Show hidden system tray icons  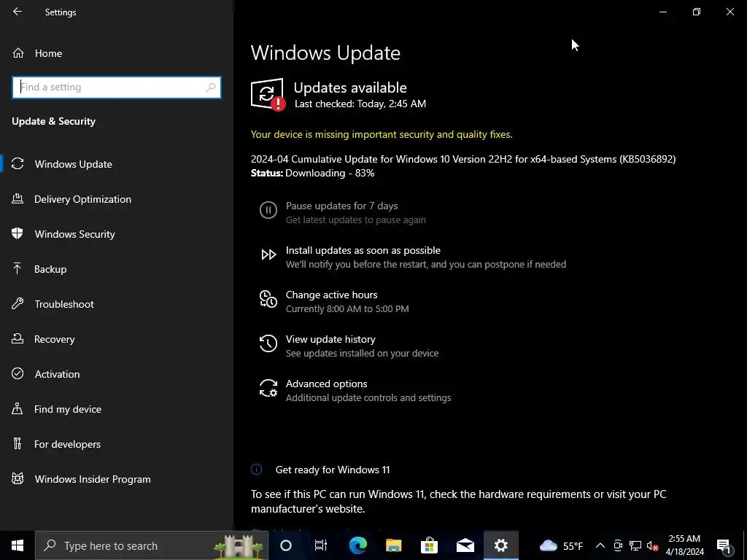point(600,545)
